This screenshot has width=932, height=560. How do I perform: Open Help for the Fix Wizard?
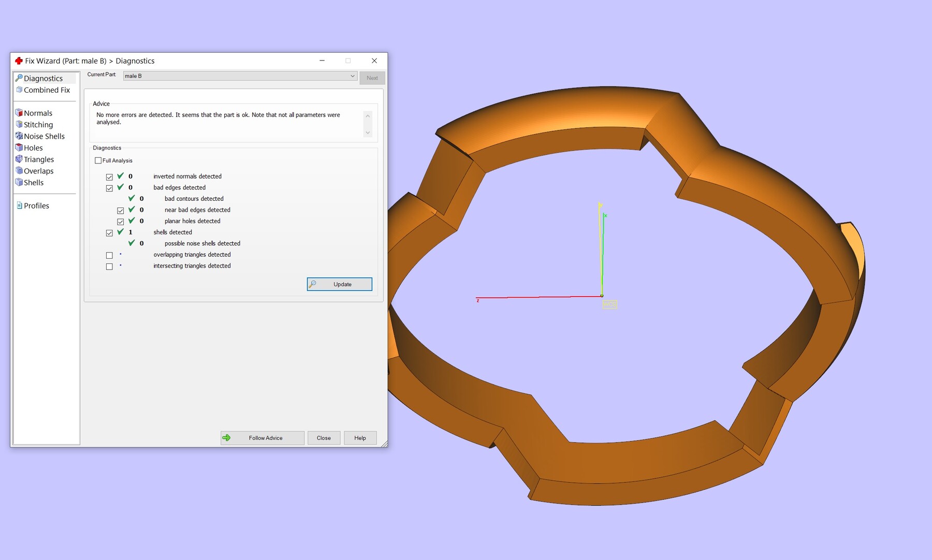tap(360, 438)
